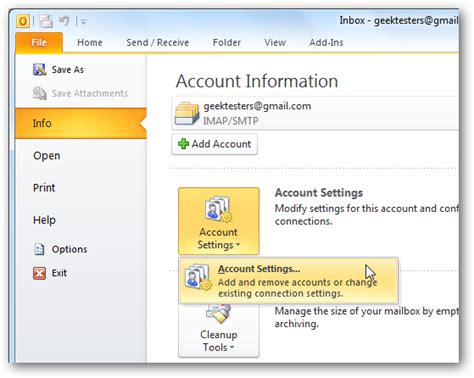Click the Inbox window title text

click(399, 21)
